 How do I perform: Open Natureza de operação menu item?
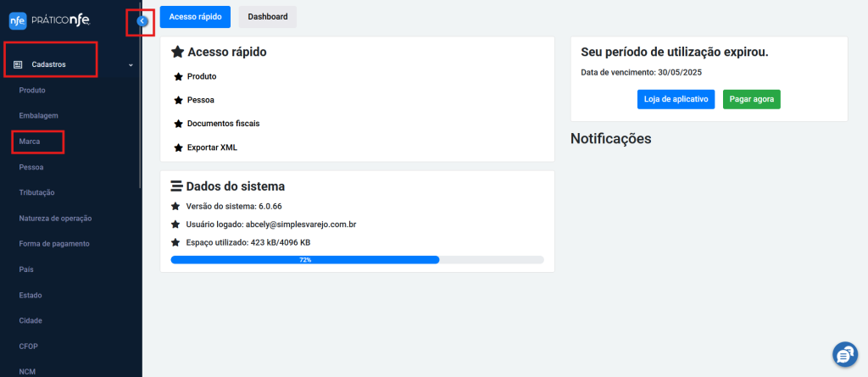pyautogui.click(x=55, y=218)
